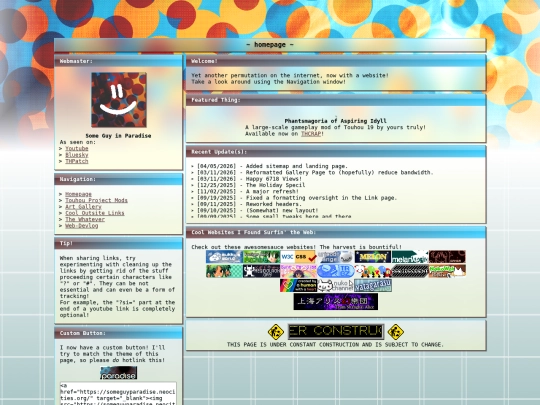Click 'THIS PAGE IS UNDER CONSTANT CONSTRUCTION' notice text
The image size is (540, 405).
point(335,344)
